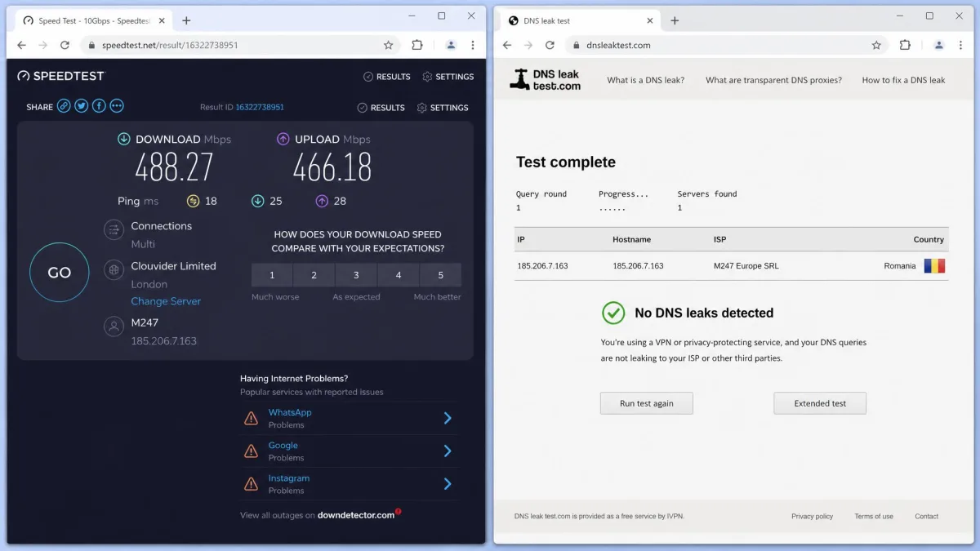Share result on Twitter icon
980x551 pixels.
click(x=82, y=106)
